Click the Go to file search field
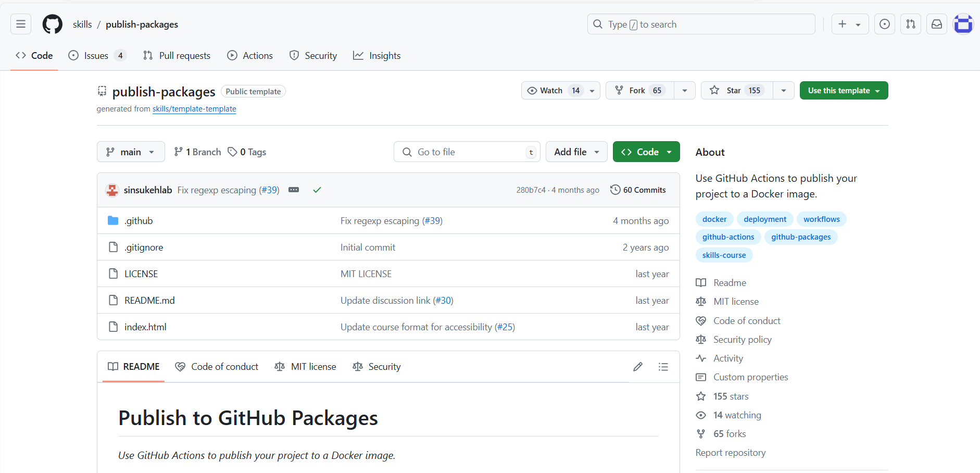 point(467,152)
